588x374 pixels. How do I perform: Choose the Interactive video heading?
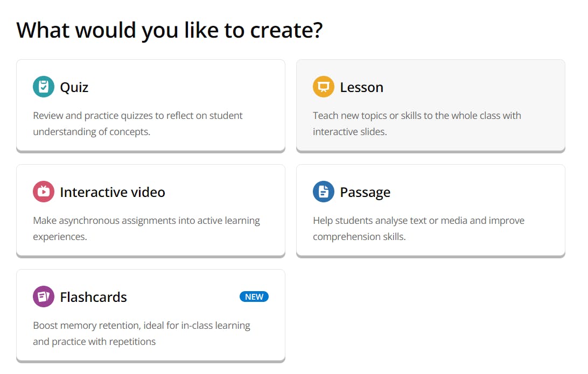(x=113, y=192)
